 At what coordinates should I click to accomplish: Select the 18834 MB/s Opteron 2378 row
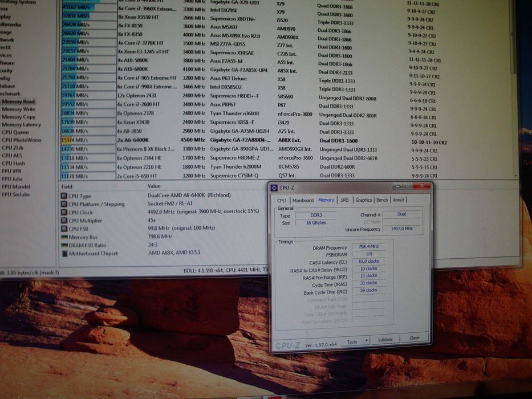pos(249,113)
